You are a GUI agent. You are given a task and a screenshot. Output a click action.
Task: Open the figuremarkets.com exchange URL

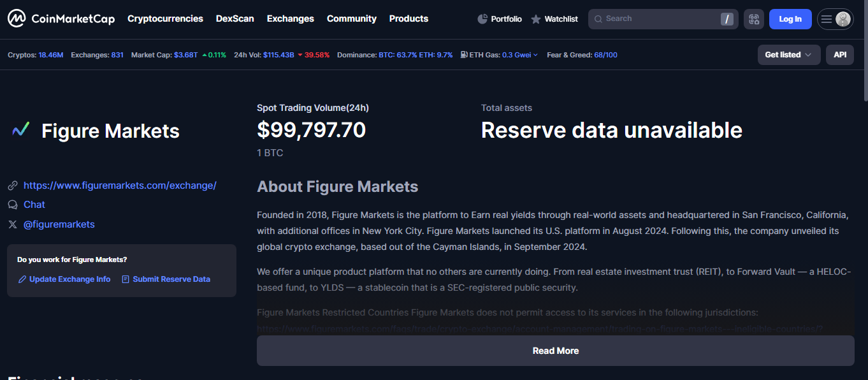click(x=120, y=186)
